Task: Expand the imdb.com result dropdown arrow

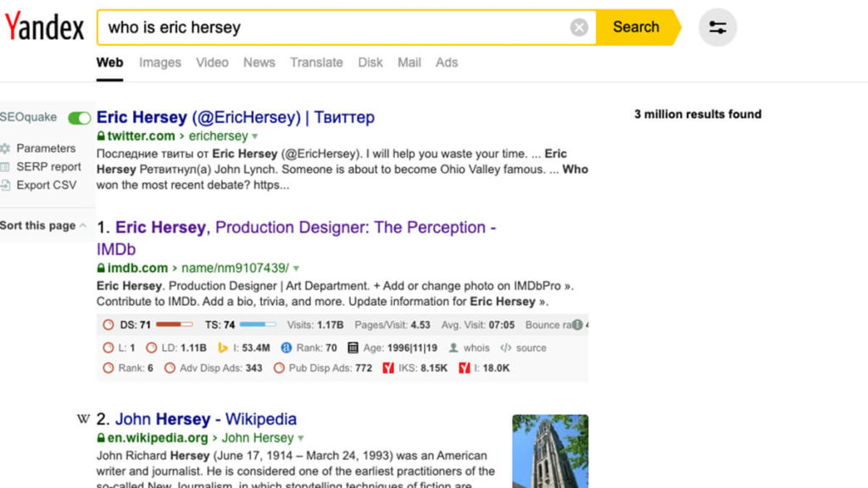Action: tap(296, 269)
